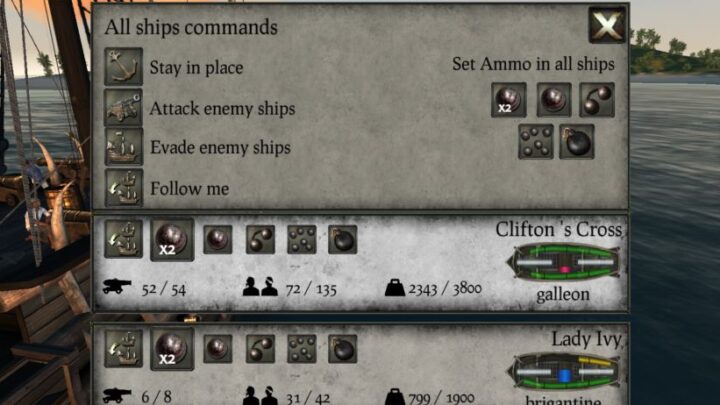Click the follow command icon for Lady Ivy
Screen dimensions: 720x405
123,348
